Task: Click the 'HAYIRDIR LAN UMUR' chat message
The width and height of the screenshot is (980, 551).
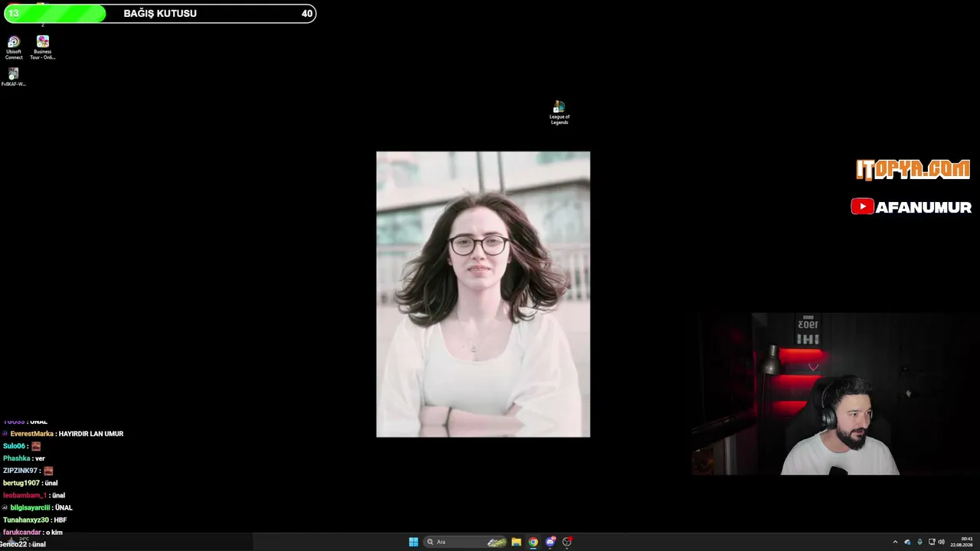Action: coord(91,434)
